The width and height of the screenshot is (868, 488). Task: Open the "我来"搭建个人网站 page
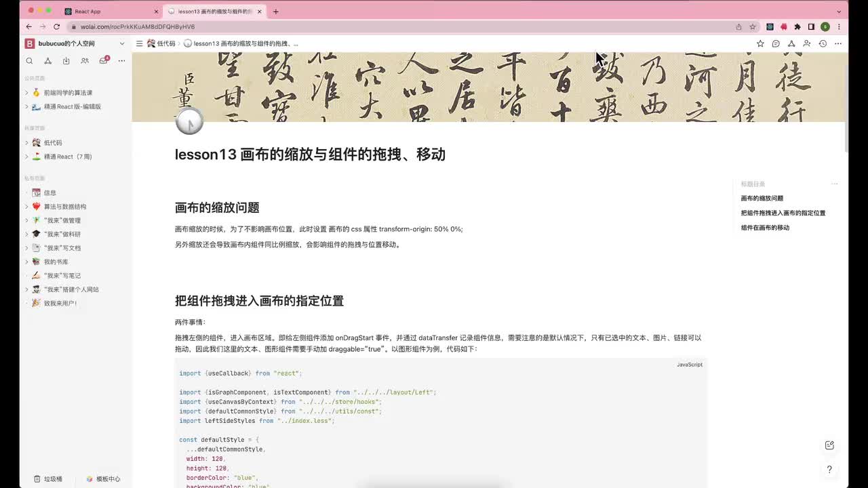73,289
